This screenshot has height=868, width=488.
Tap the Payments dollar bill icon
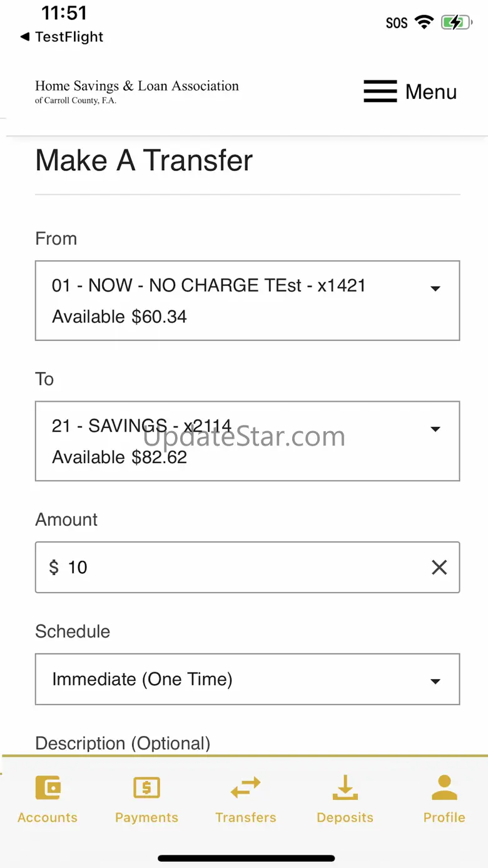click(146, 787)
